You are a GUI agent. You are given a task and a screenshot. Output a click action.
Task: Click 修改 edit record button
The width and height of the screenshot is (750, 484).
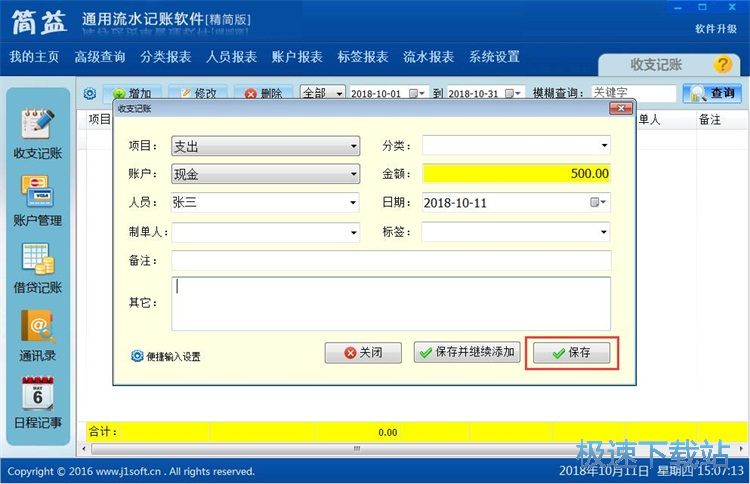pos(198,93)
